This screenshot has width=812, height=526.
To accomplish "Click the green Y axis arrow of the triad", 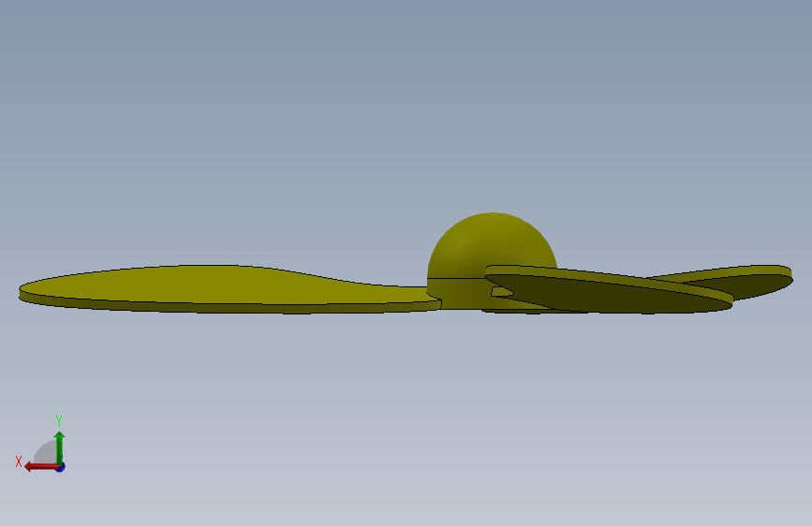I will point(60,448).
